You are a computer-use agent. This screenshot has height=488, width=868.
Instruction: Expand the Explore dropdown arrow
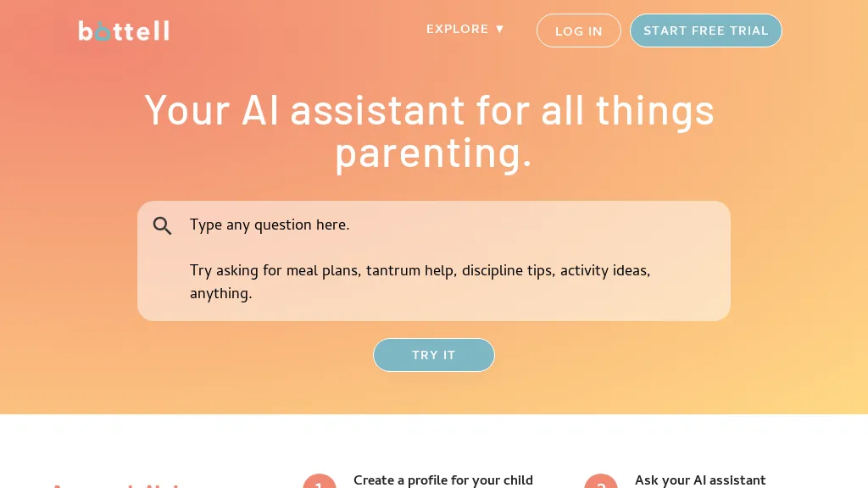(499, 30)
